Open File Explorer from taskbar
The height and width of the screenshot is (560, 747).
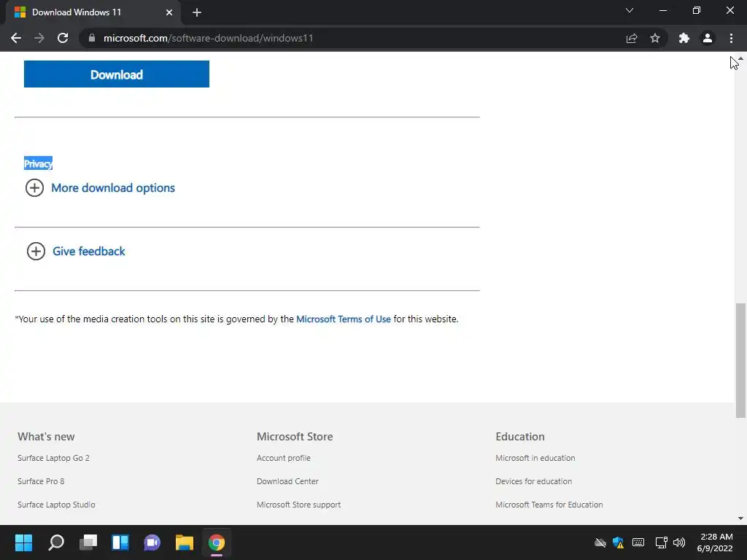click(185, 542)
